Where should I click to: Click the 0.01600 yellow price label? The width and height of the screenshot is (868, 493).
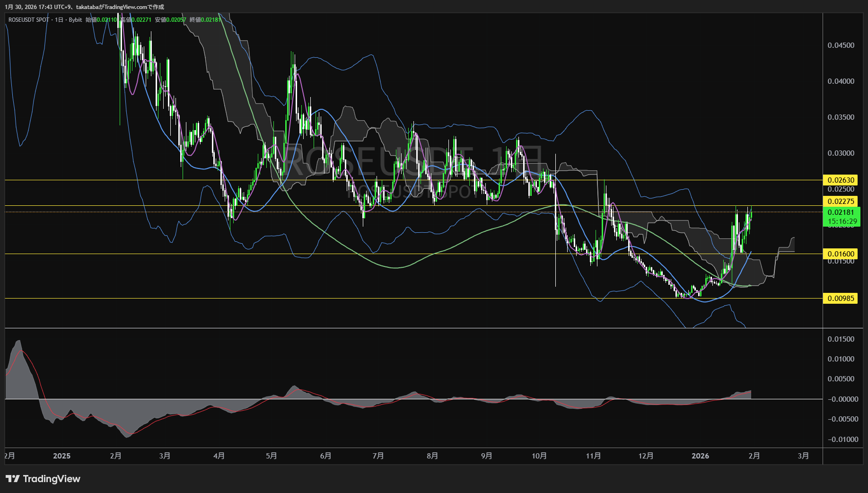point(841,254)
